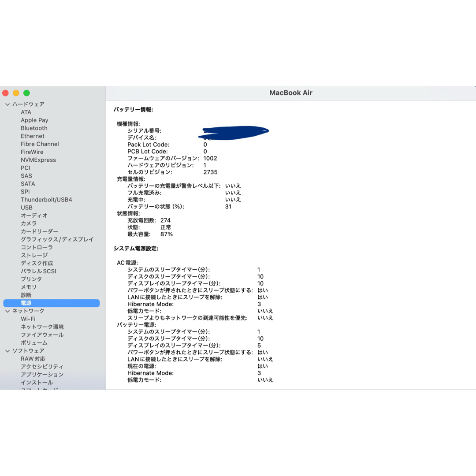Viewport: 476px width, 476px height.
Task: Select Fibre Channel in the sidebar
Action: tap(40, 144)
